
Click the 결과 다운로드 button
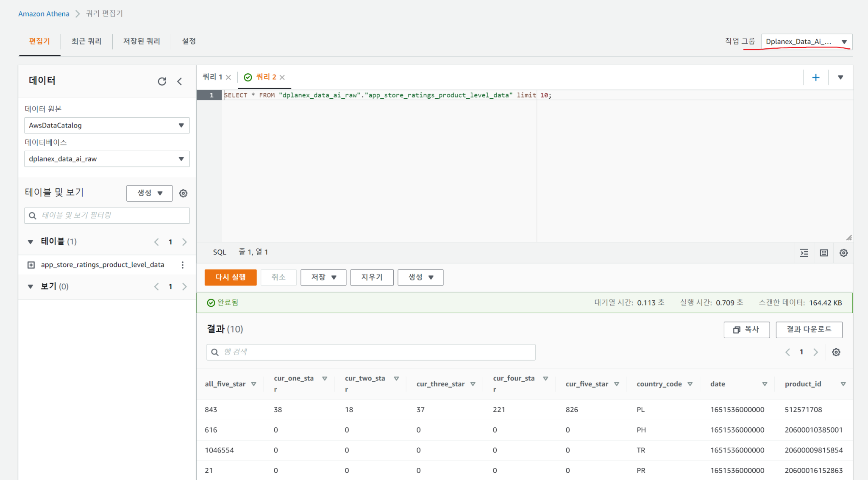809,330
